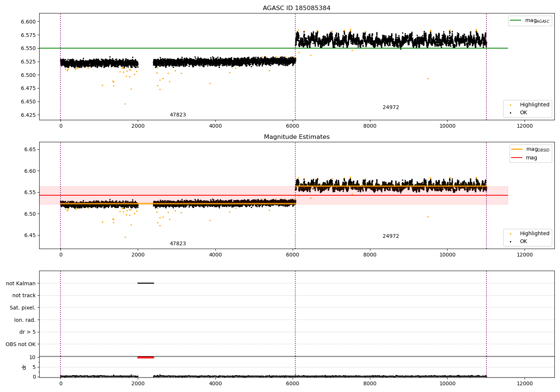Click the Ion. rad. row label
Image resolution: width=560 pixels, height=392 pixels.
pyautogui.click(x=25, y=320)
